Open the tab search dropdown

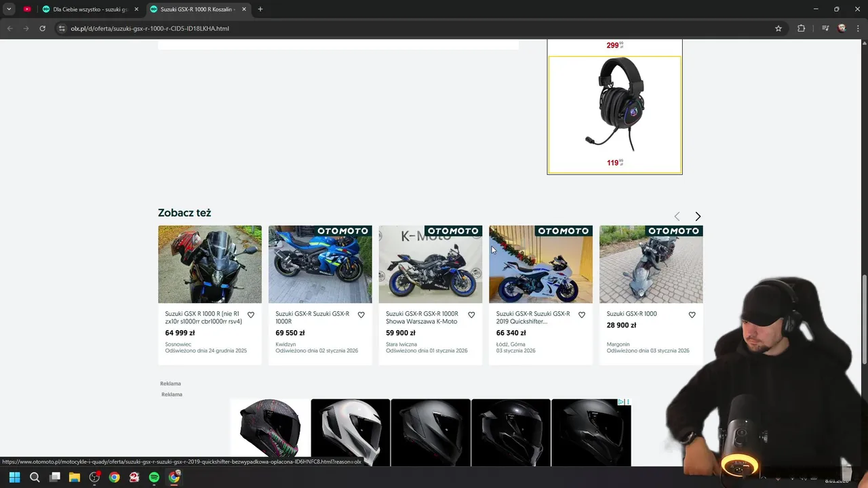[9, 9]
